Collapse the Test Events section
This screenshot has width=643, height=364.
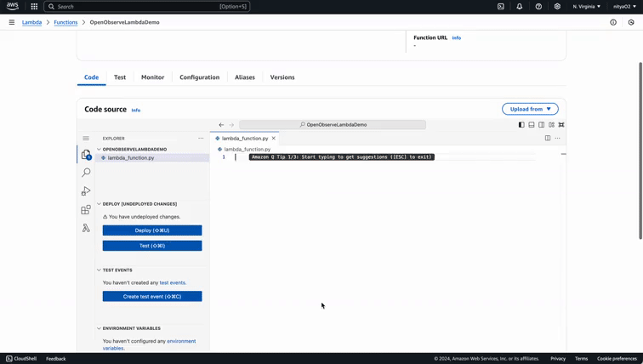(x=99, y=270)
